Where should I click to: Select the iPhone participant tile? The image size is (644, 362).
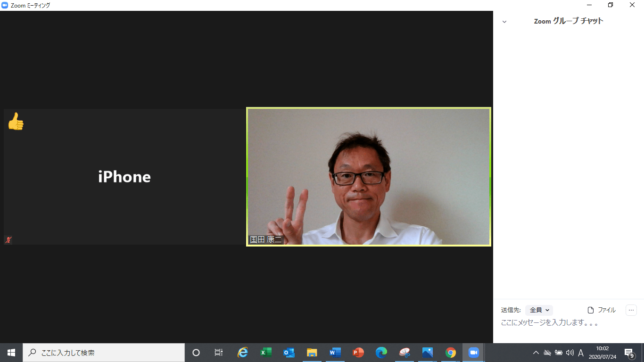point(124,177)
